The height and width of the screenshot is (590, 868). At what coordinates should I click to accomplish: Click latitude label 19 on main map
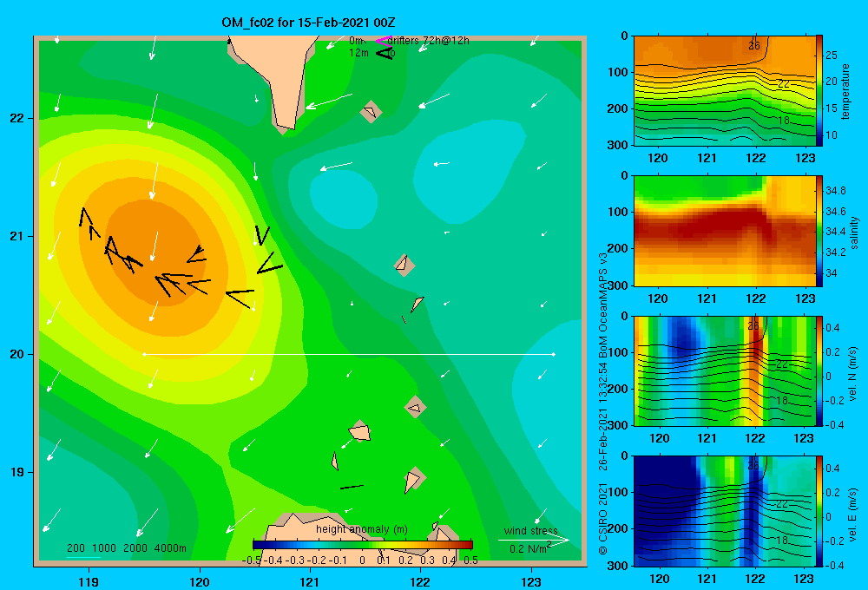17,472
